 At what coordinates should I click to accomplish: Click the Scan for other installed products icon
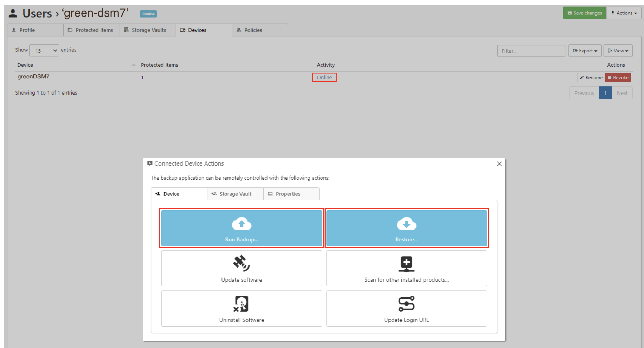pyautogui.click(x=406, y=264)
